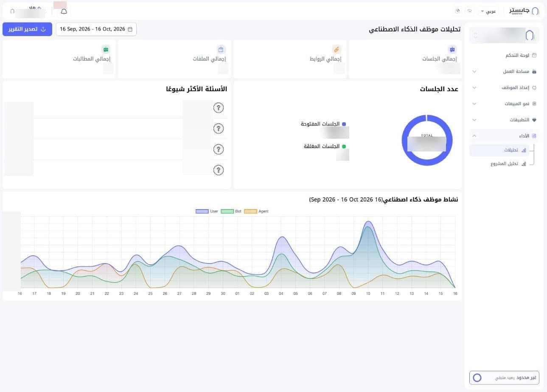Open the workspace switcher atop sidebar
The image size is (547, 392).
click(x=504, y=35)
